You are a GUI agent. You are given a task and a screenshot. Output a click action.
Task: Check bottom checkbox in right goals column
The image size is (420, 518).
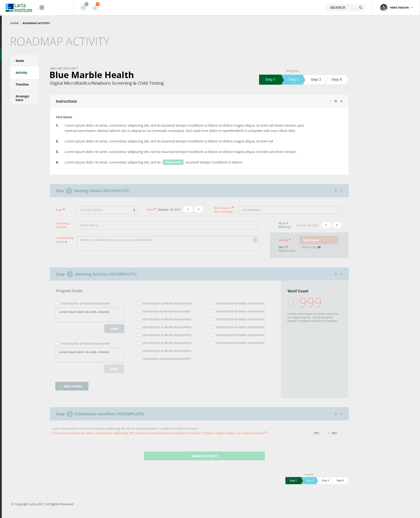(x=212, y=343)
